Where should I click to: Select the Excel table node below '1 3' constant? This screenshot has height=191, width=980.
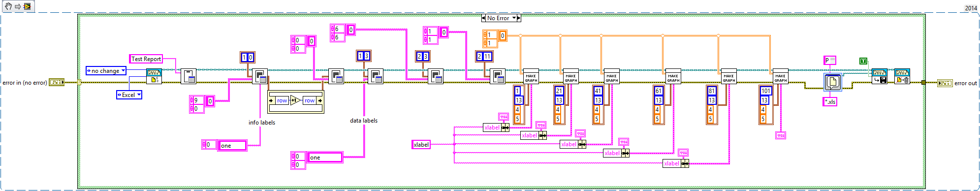click(x=376, y=76)
